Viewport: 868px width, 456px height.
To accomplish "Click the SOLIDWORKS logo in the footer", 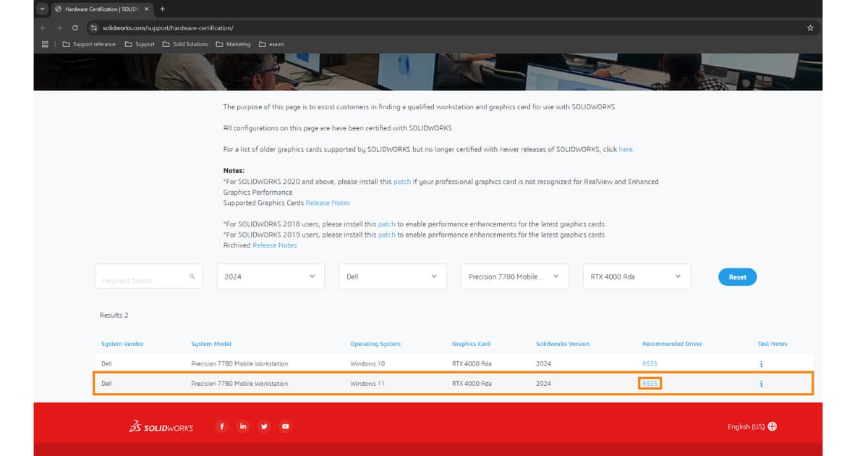I will pos(161,427).
